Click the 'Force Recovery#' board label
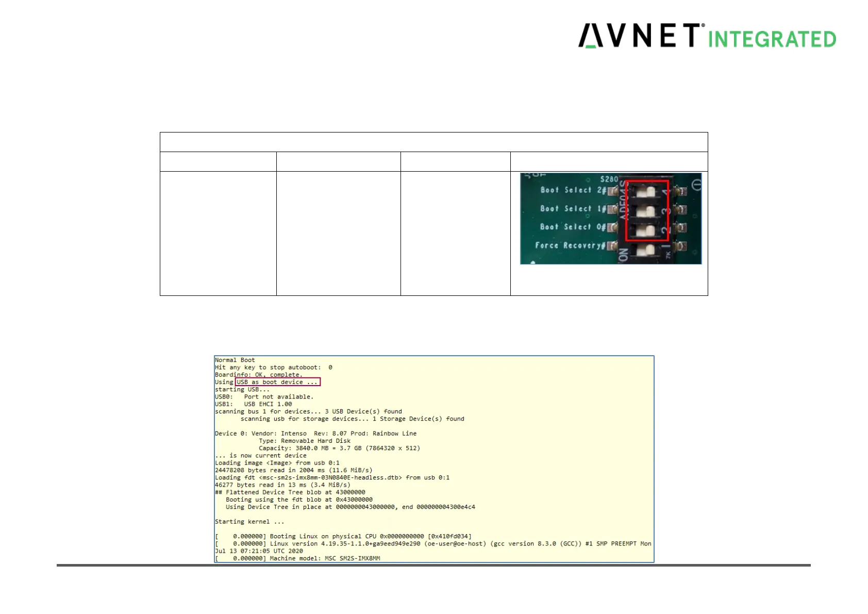The height and width of the screenshot is (614, 868). point(570,245)
